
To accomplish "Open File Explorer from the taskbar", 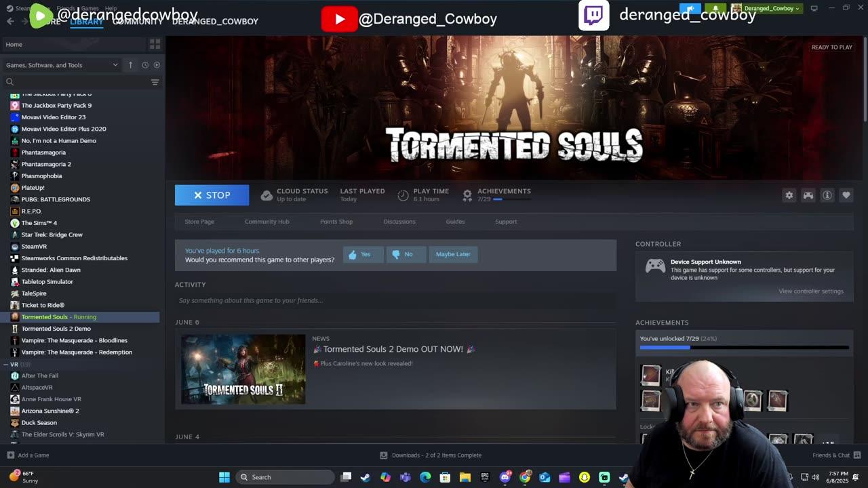I will pyautogui.click(x=465, y=477).
